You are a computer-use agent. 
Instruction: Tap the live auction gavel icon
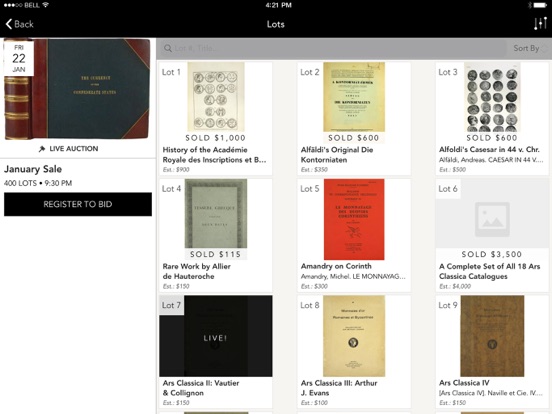coord(42,149)
